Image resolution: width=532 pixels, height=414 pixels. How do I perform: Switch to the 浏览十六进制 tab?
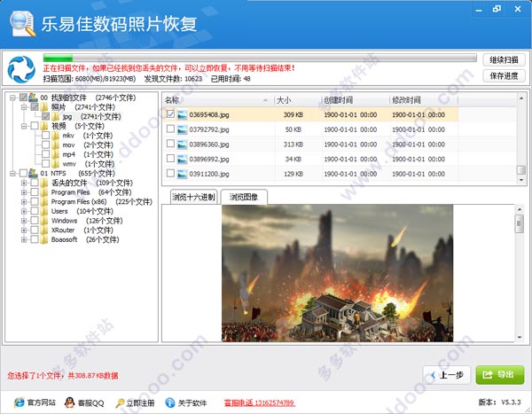pos(193,197)
